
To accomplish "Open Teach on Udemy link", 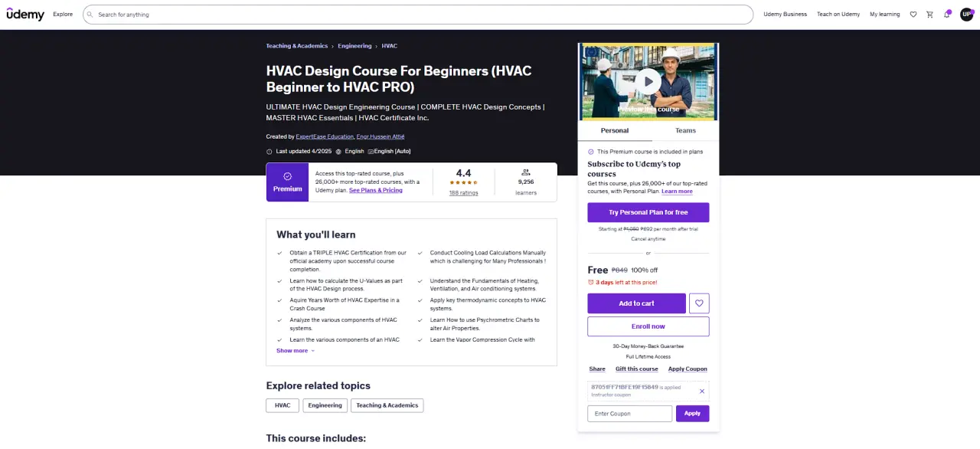I will (838, 15).
